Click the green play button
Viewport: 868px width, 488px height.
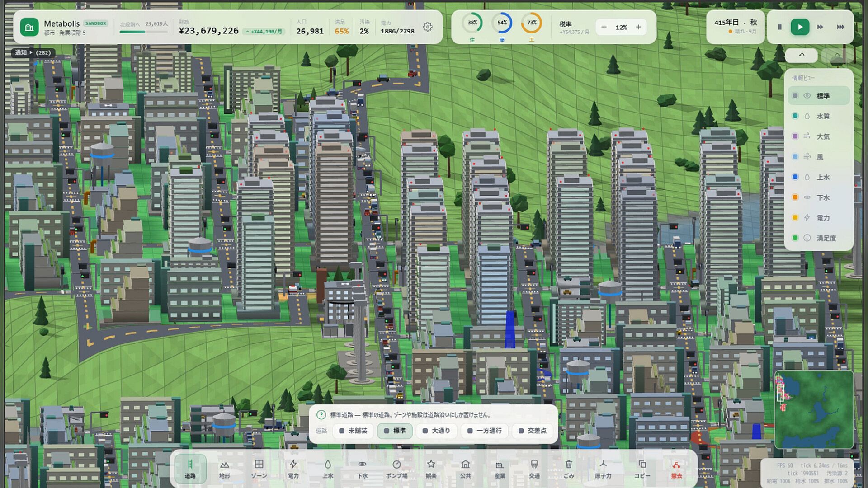point(800,27)
